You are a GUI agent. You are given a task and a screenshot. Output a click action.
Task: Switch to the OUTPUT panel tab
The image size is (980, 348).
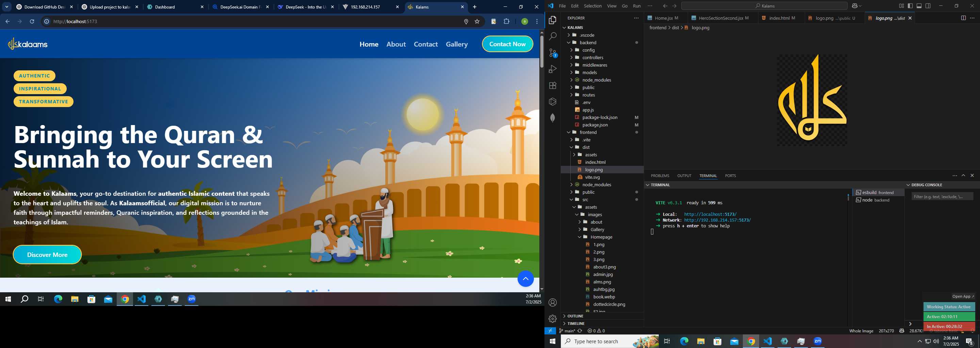point(684,176)
